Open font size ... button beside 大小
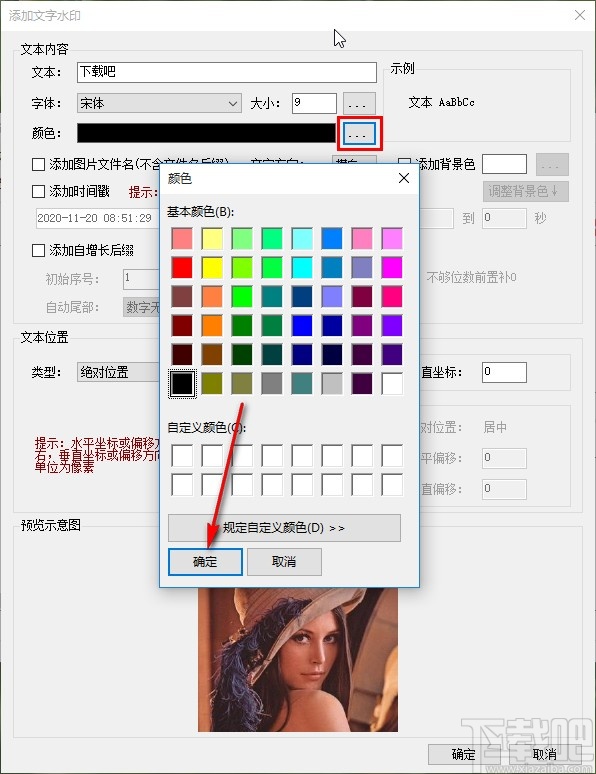Screen dimensions: 596x774 [359, 104]
